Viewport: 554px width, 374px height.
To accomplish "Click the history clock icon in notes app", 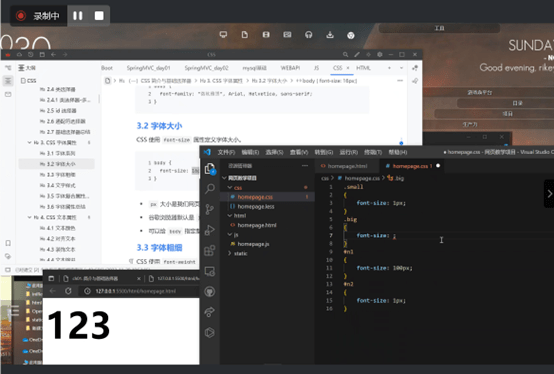I will (31, 54).
